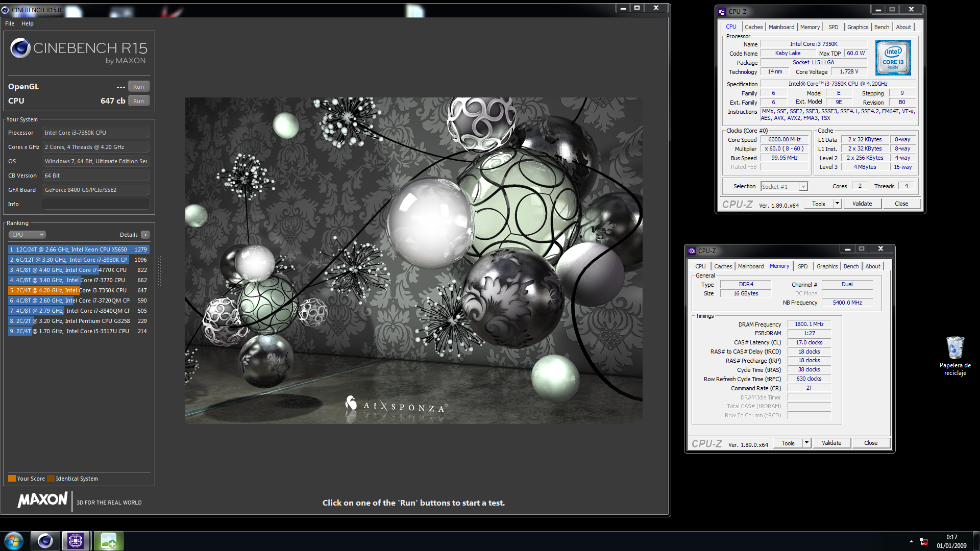Viewport: 980px width, 551px height.
Task: Click Core Speed value 6000.00 MHz
Action: [785, 140]
